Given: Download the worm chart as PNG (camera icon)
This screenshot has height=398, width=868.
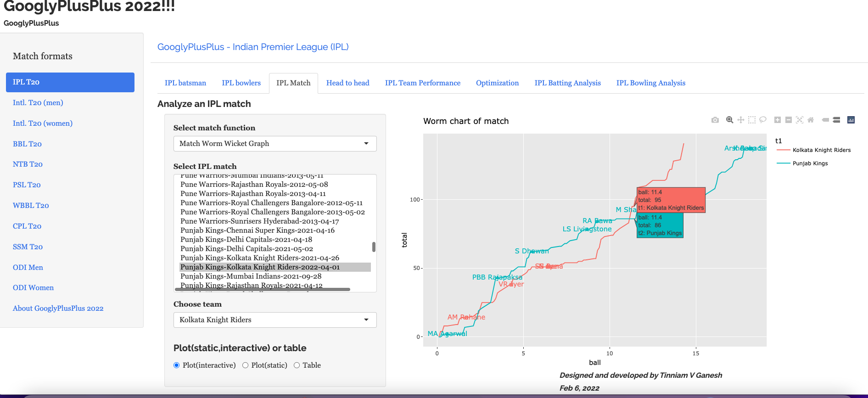Looking at the screenshot, I should point(715,120).
